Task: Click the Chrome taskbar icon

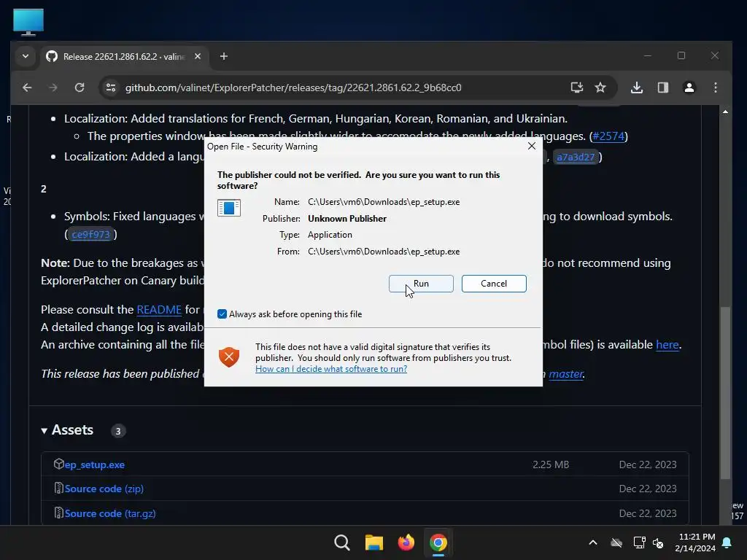Action: click(x=438, y=542)
